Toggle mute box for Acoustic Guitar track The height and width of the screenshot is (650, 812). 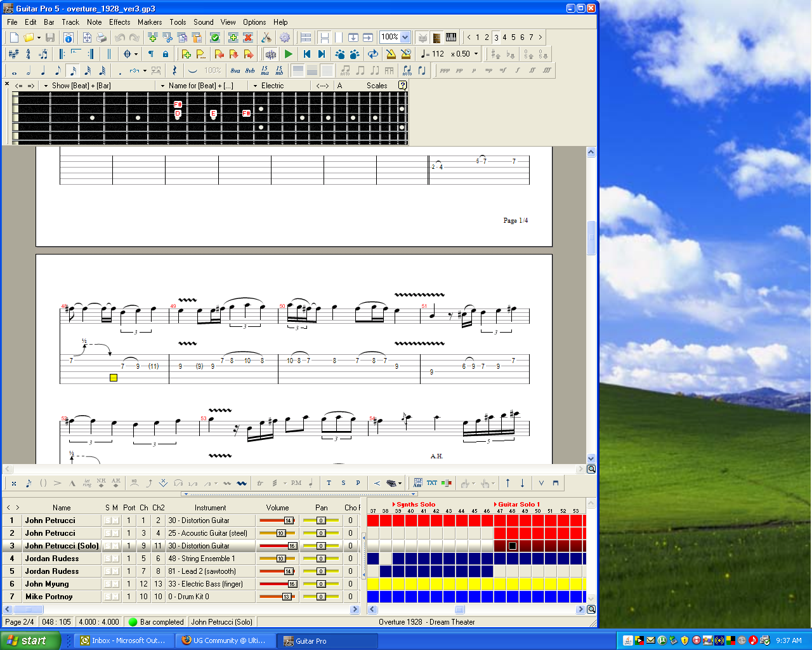tap(115, 533)
